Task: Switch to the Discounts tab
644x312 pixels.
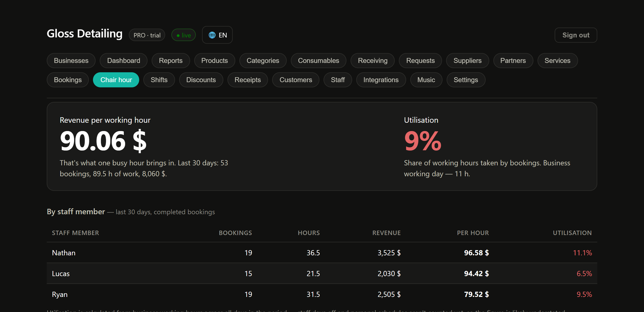Action: point(201,80)
